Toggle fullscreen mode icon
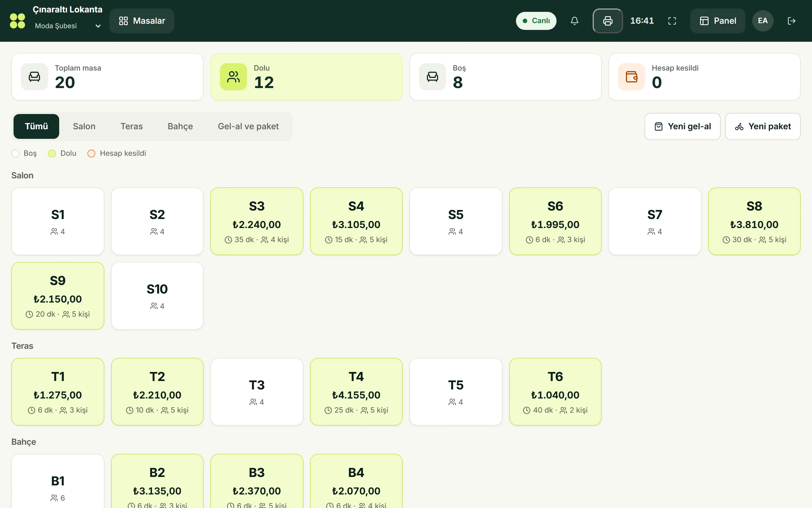Screen dimensions: 812x508 672,21
